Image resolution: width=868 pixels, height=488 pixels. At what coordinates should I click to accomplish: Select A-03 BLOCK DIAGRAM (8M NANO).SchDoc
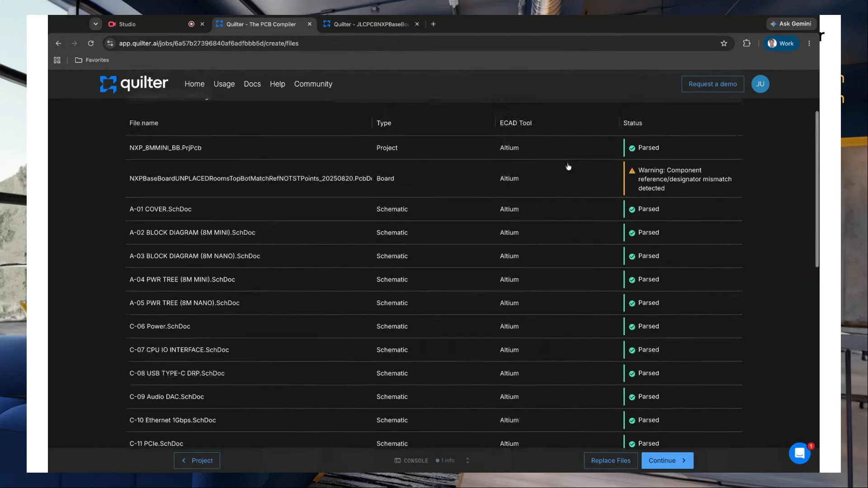tap(195, 256)
